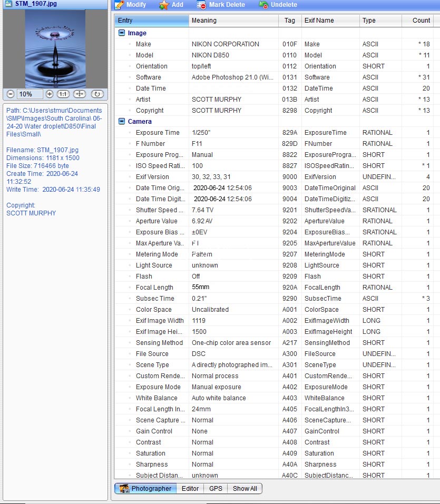
Task: Click the fit-to-window preview button
Action: (80, 94)
